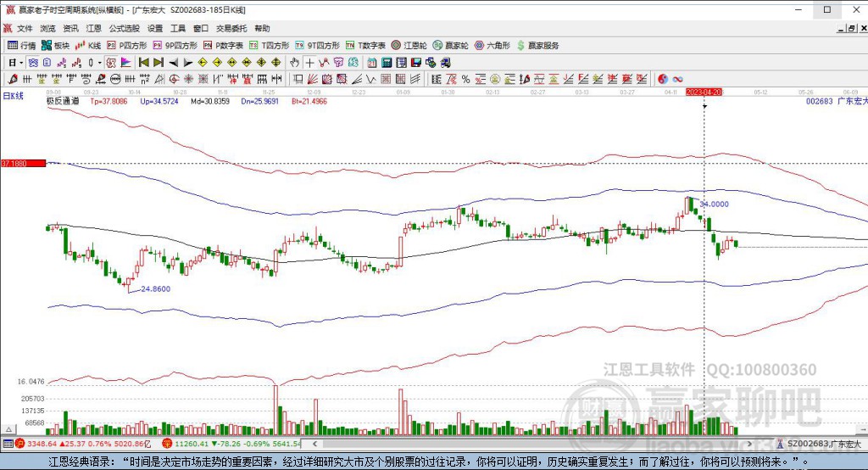Open the 9P四方形 tool
The width and height of the screenshot is (868, 470).
click(175, 46)
